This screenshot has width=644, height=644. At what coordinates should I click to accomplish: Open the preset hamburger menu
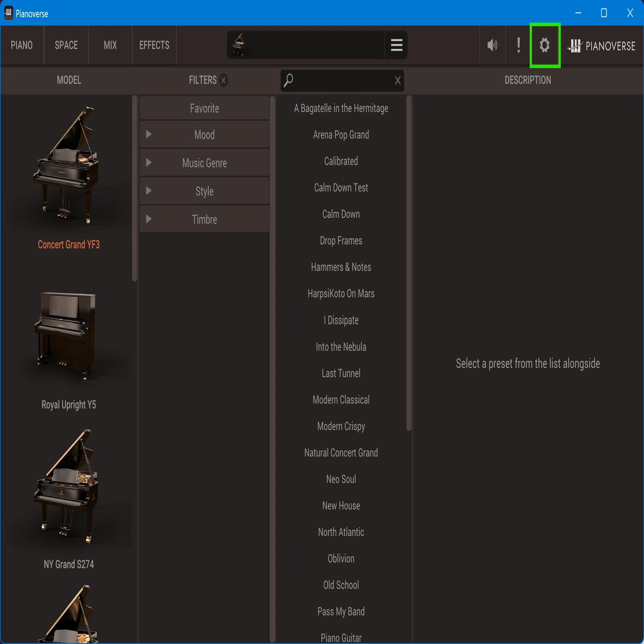pyautogui.click(x=397, y=45)
